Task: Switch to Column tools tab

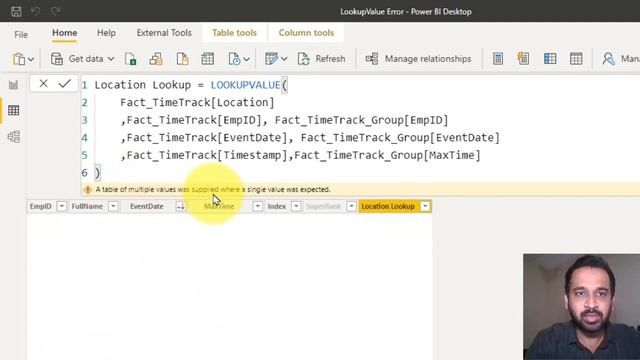Action: coord(306,33)
